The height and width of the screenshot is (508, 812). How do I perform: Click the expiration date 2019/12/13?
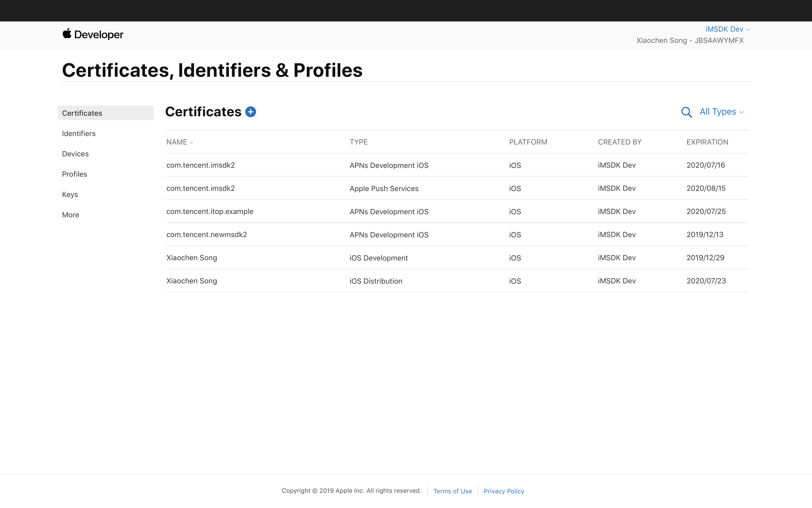[705, 235]
